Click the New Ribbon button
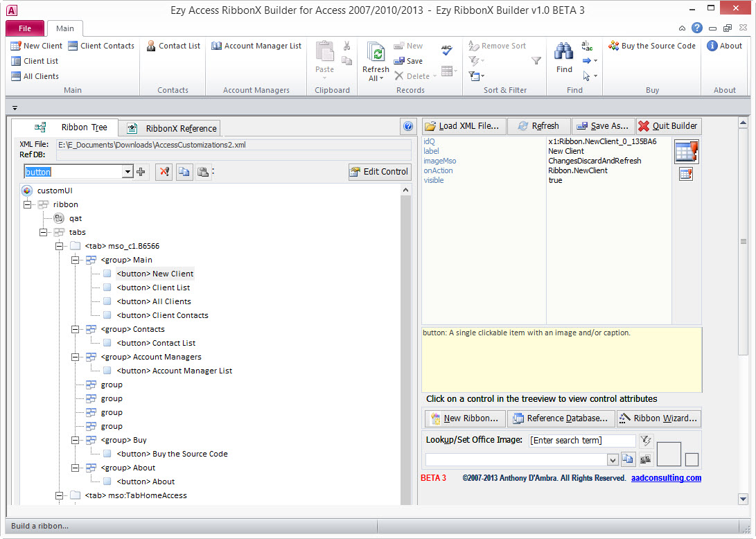This screenshot has height=539, width=756. coord(465,418)
